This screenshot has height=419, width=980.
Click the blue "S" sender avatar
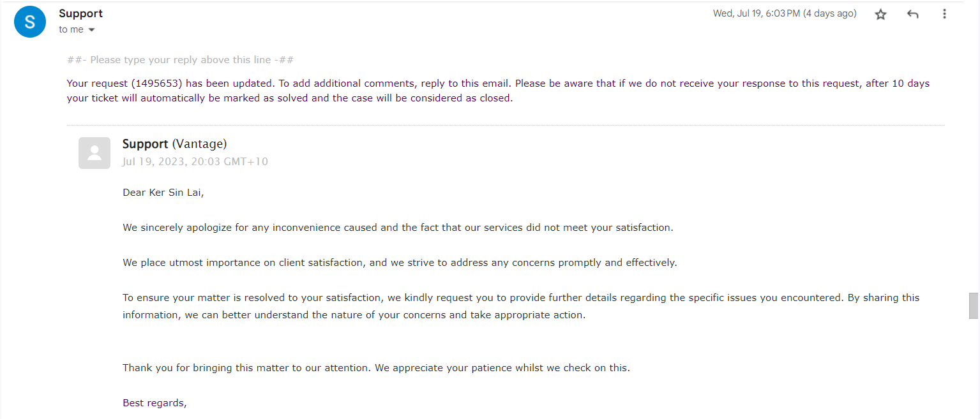coord(30,22)
